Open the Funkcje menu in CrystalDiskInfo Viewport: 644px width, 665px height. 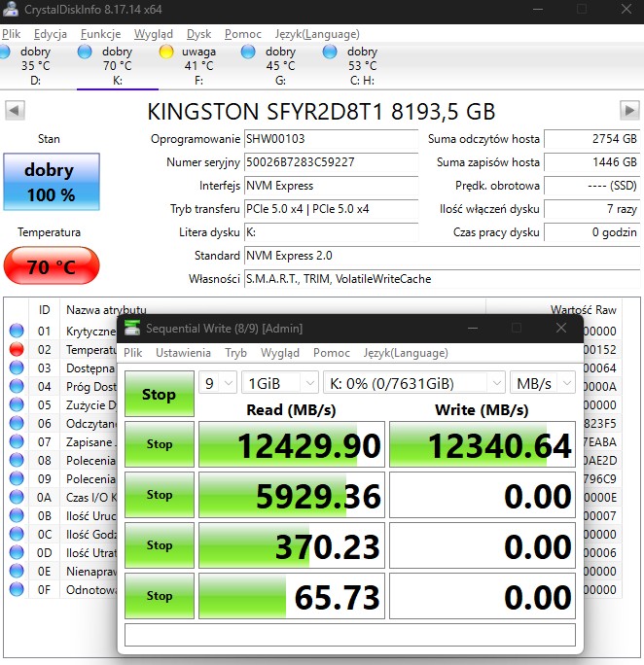coord(100,34)
